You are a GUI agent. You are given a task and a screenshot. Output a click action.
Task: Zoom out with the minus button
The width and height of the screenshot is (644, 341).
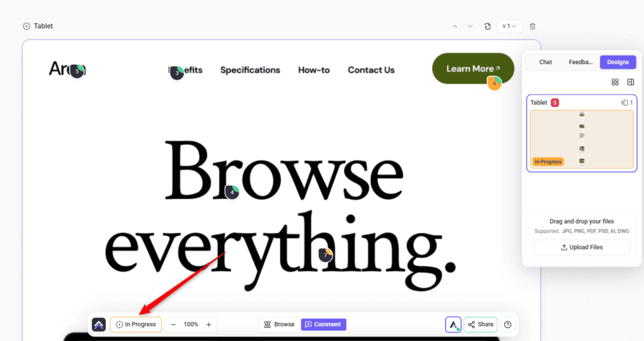[x=174, y=325]
